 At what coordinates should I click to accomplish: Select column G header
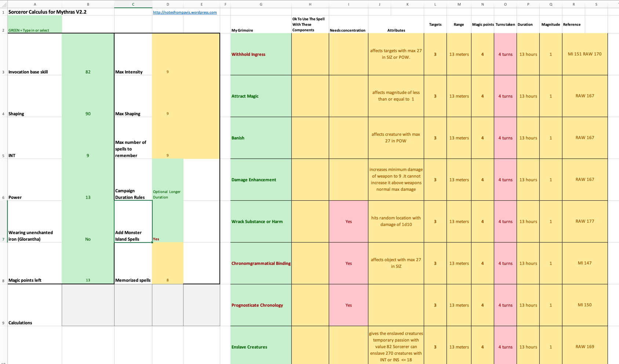(261, 4)
